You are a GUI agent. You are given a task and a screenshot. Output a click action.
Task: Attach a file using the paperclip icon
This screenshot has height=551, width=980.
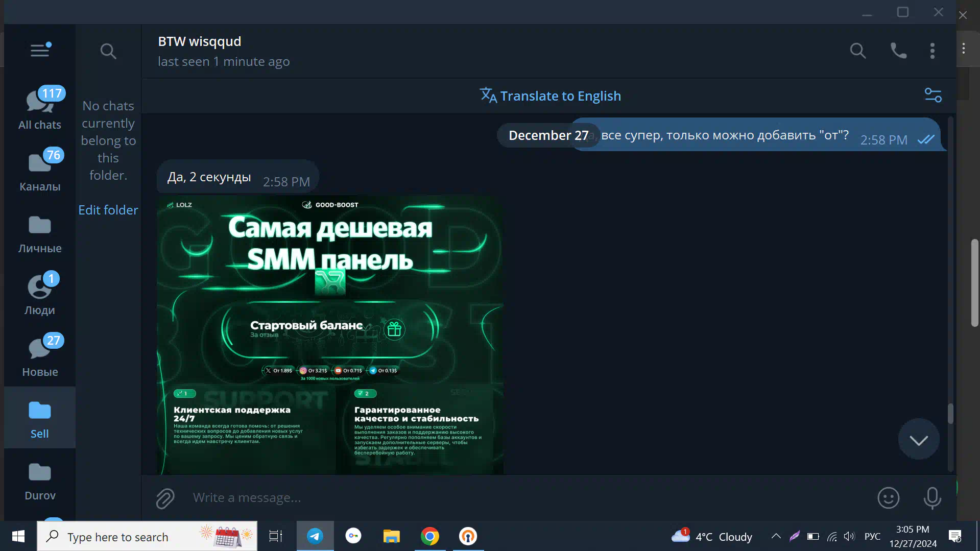(165, 498)
